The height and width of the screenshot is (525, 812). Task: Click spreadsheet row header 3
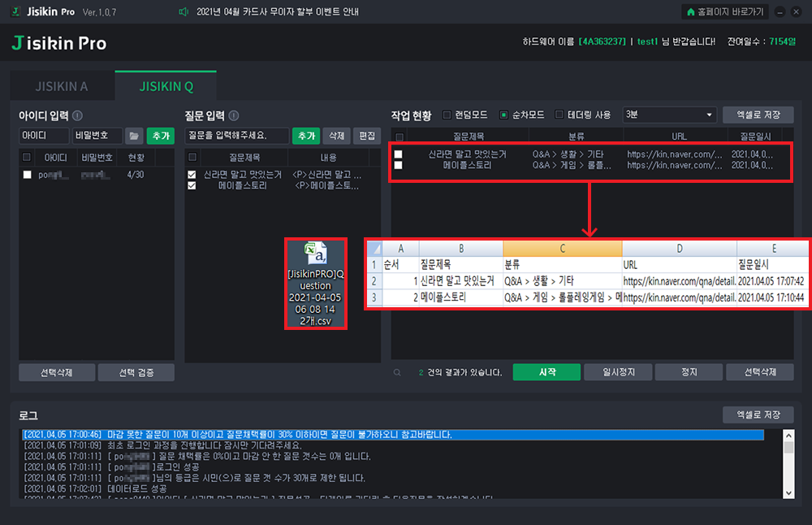(374, 297)
